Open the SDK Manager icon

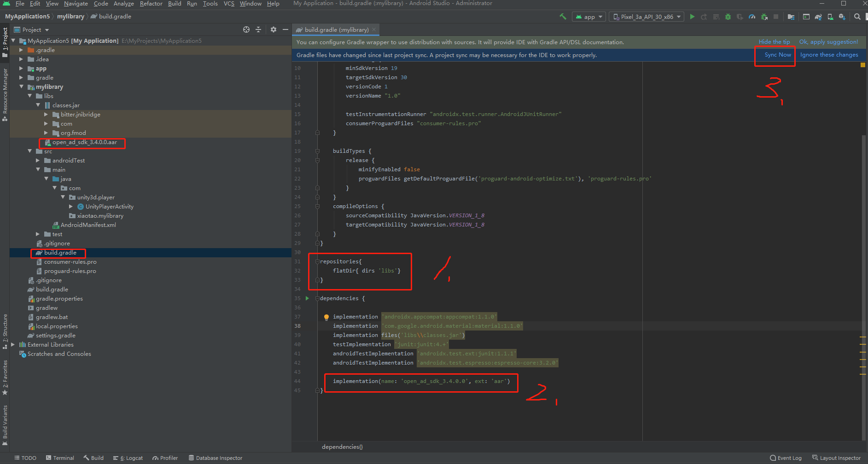pyautogui.click(x=842, y=17)
